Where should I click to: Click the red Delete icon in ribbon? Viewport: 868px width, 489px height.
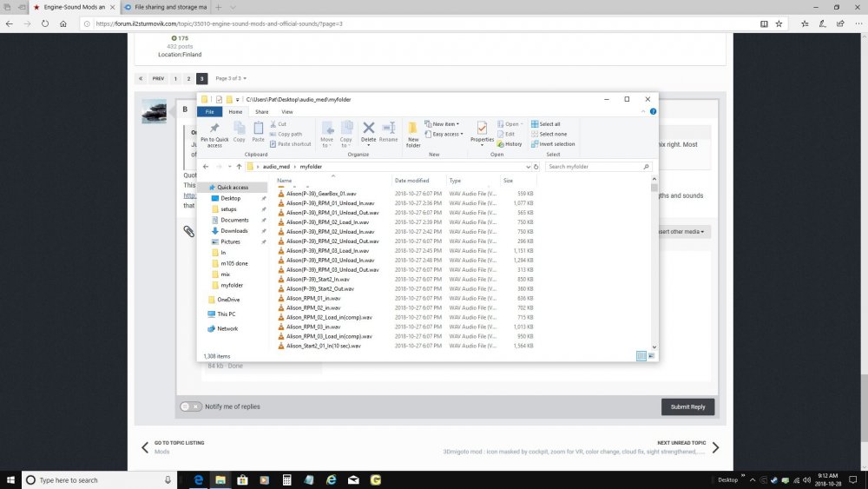pyautogui.click(x=368, y=130)
